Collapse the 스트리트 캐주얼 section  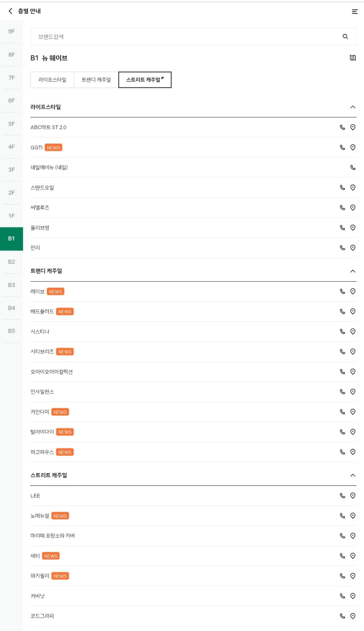click(x=353, y=475)
